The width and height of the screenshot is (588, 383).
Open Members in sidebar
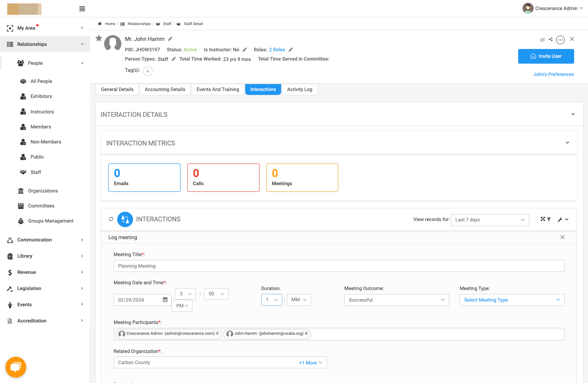(40, 127)
